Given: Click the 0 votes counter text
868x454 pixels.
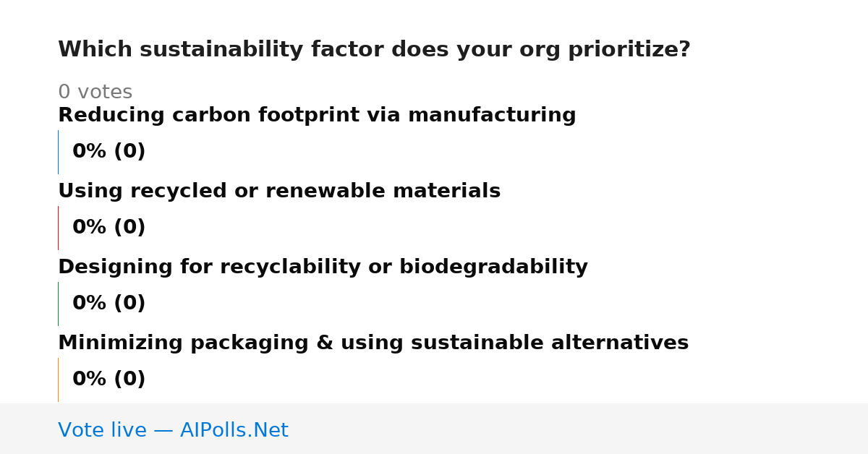Looking at the screenshot, I should click(x=95, y=93).
